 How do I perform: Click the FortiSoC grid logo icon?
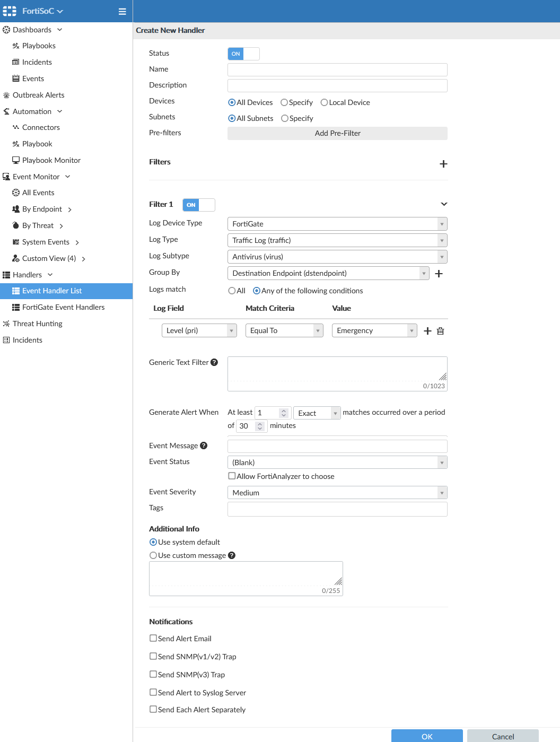pyautogui.click(x=10, y=11)
